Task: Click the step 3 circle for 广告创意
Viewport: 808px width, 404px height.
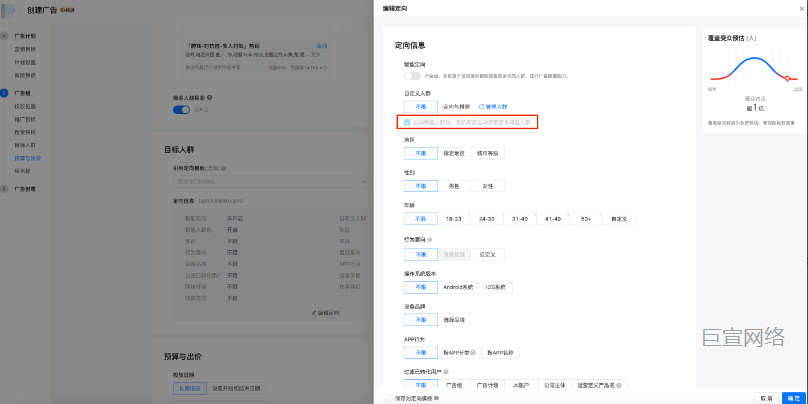Action: coord(5,189)
